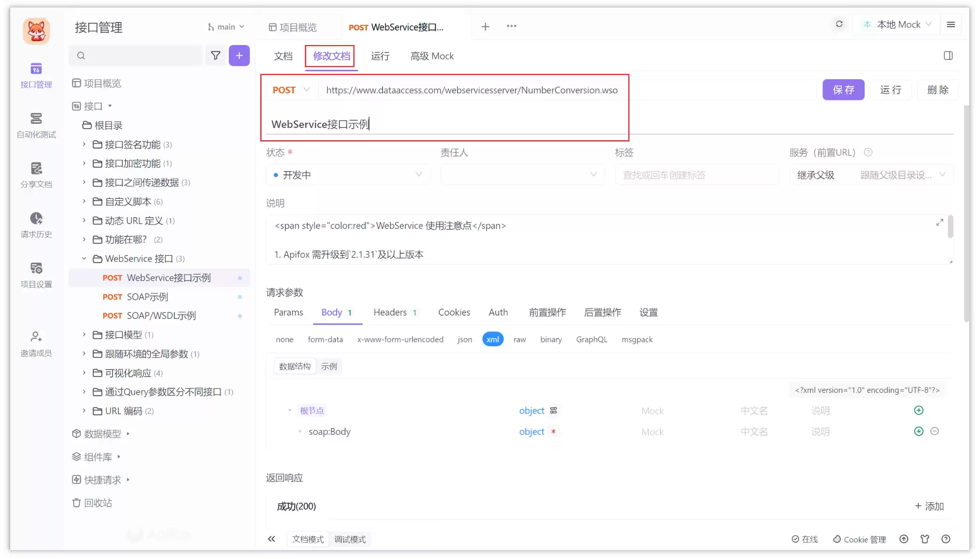Expand the soap:Body node
The width and height of the screenshot is (980, 559).
tap(300, 431)
